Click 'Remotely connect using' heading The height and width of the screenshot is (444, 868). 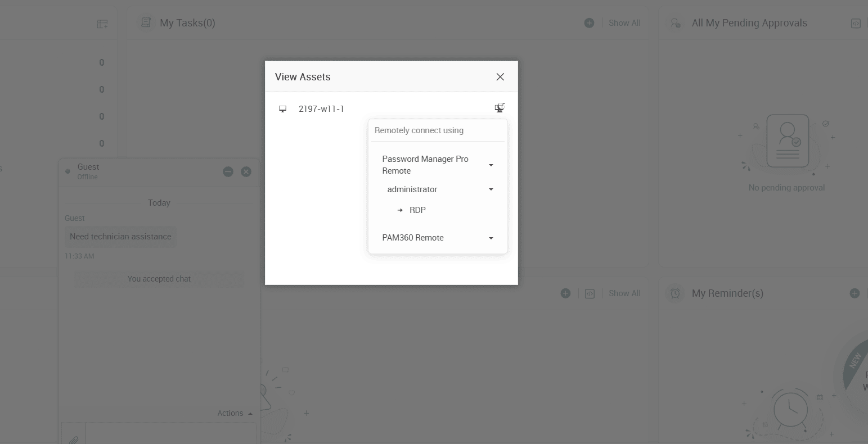[x=419, y=130]
